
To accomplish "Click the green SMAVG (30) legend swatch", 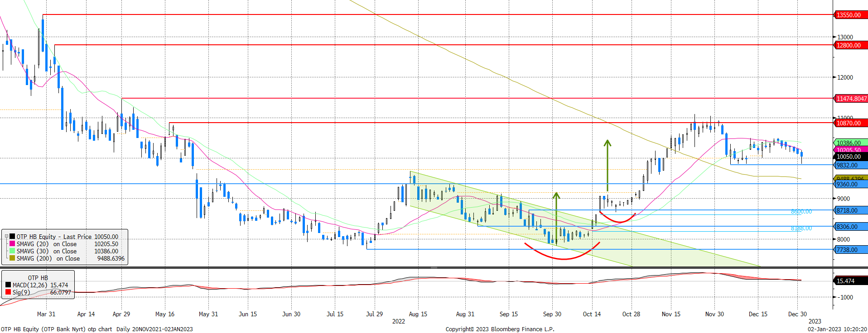I will tap(12, 251).
